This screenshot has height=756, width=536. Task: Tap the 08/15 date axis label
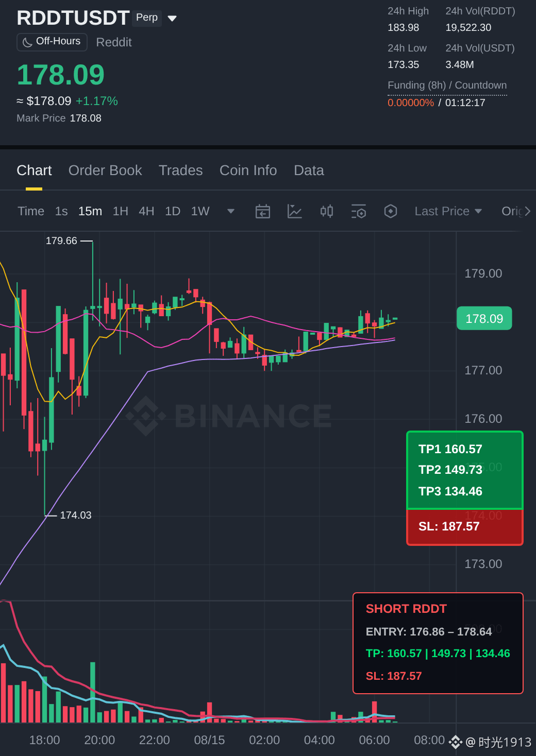click(209, 740)
